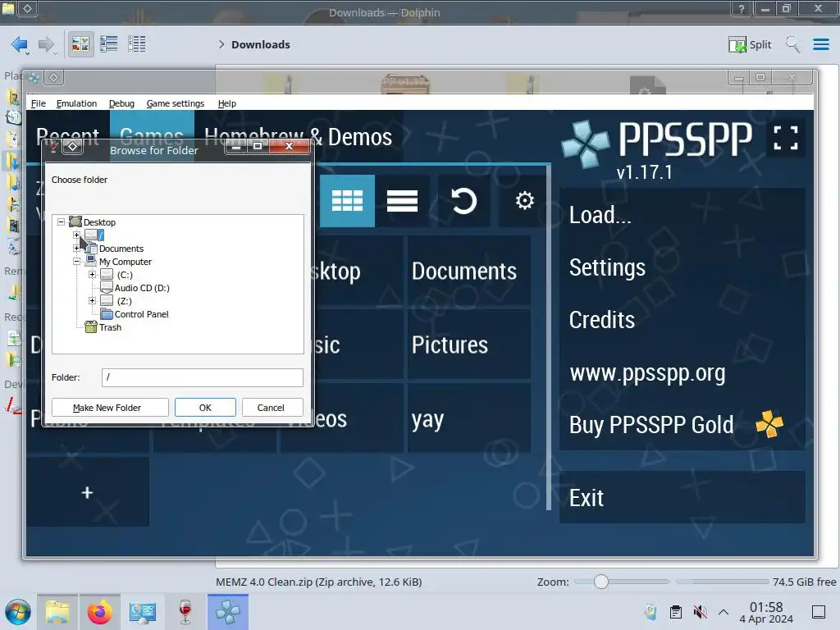Viewport: 840px width, 630px height.
Task: Switch Dolphin to details view mode
Action: (x=137, y=44)
